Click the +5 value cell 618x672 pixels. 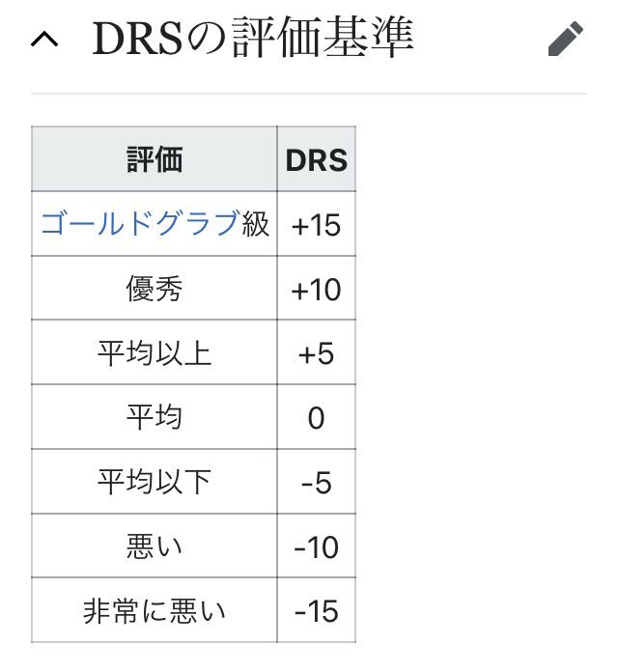317,352
